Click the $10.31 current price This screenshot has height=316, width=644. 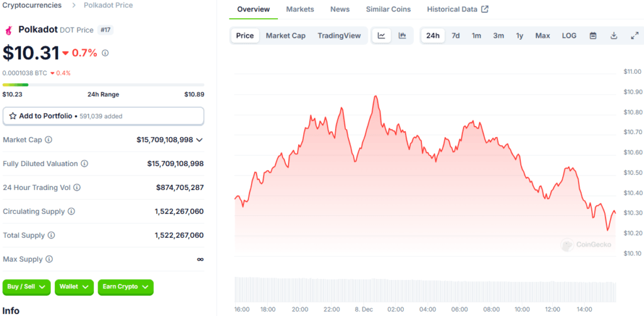tap(31, 53)
